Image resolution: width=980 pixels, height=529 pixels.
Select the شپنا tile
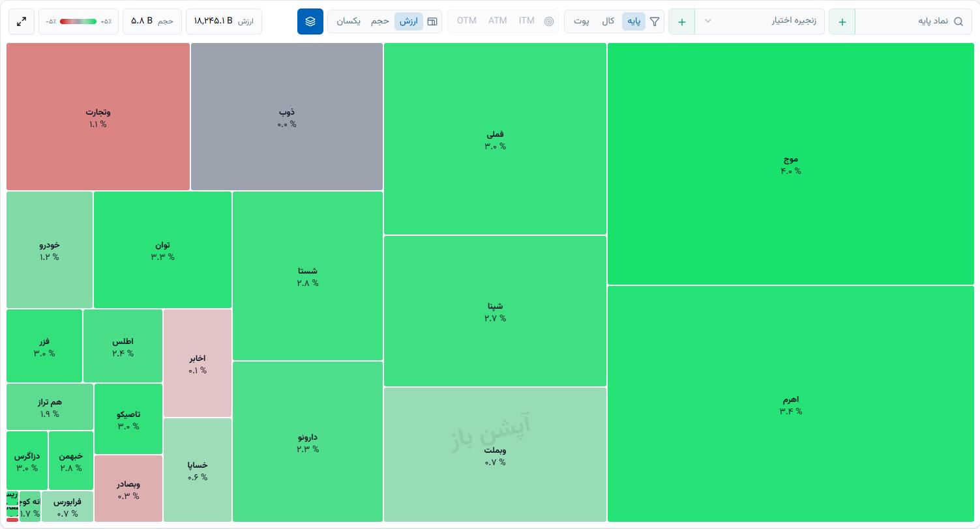point(495,311)
